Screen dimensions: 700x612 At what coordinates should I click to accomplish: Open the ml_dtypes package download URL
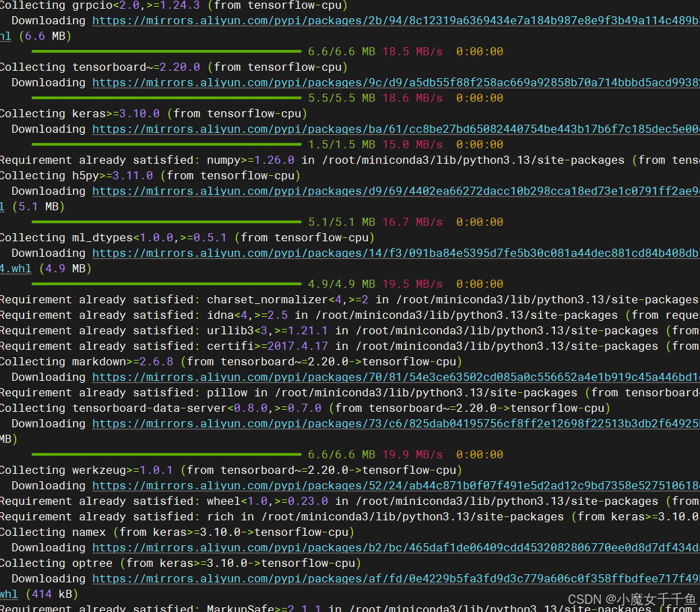396,253
